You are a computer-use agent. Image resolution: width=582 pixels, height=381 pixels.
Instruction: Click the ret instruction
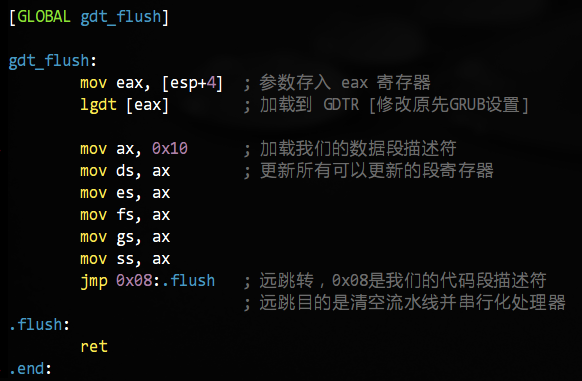click(x=94, y=347)
